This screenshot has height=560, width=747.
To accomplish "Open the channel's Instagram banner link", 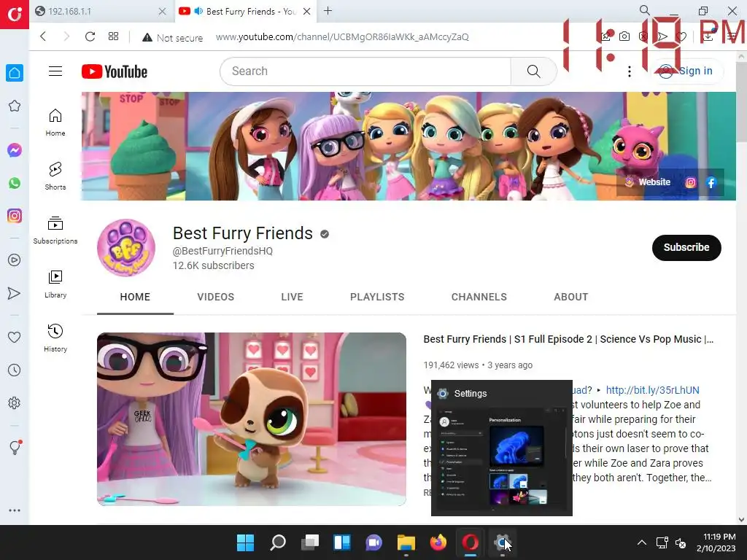I will click(690, 182).
